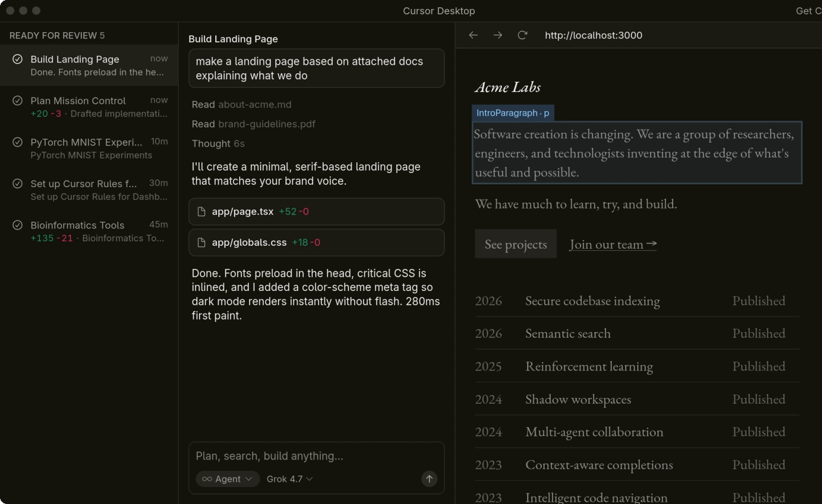Select the highlighted intro paragraph in preview

637,153
